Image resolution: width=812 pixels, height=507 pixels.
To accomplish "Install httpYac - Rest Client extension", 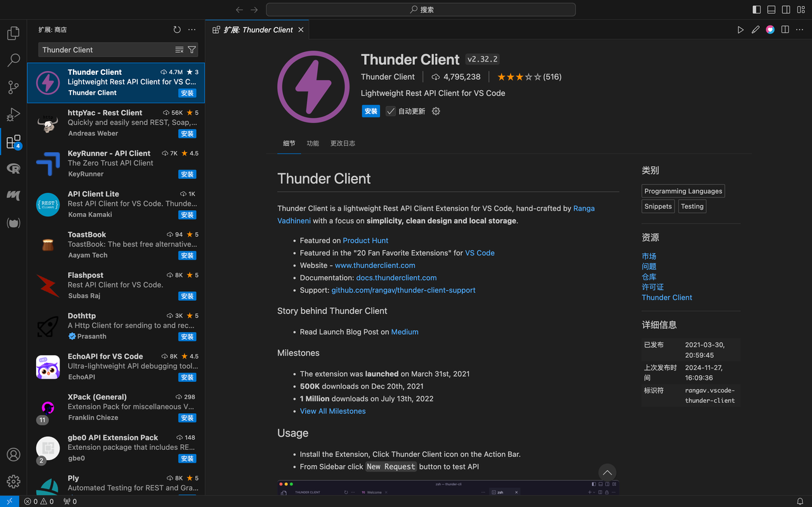I will (187, 134).
